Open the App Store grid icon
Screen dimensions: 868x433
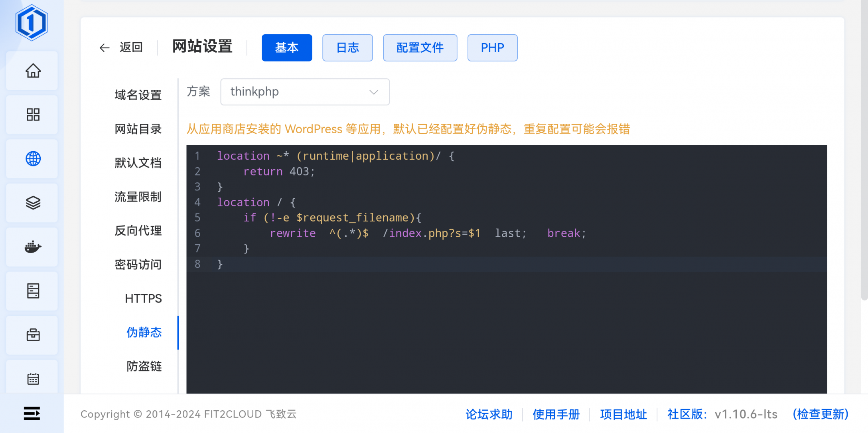pos(33,115)
